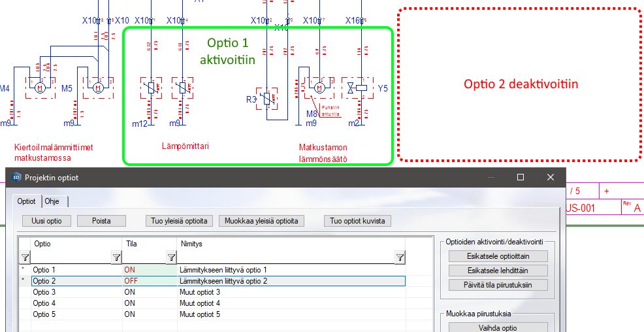Select the R3 resistor symbol in drawing
The height and width of the screenshot is (332, 644).
click(266, 99)
